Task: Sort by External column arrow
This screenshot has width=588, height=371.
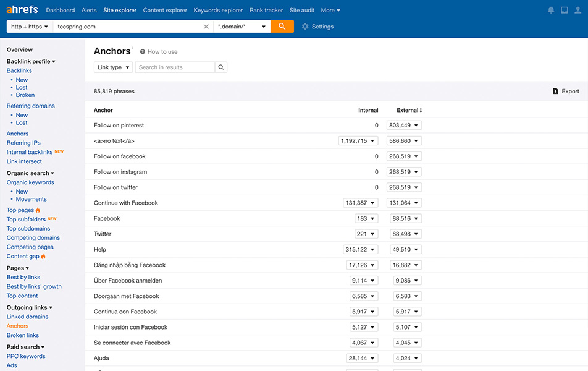Action: pyautogui.click(x=421, y=110)
